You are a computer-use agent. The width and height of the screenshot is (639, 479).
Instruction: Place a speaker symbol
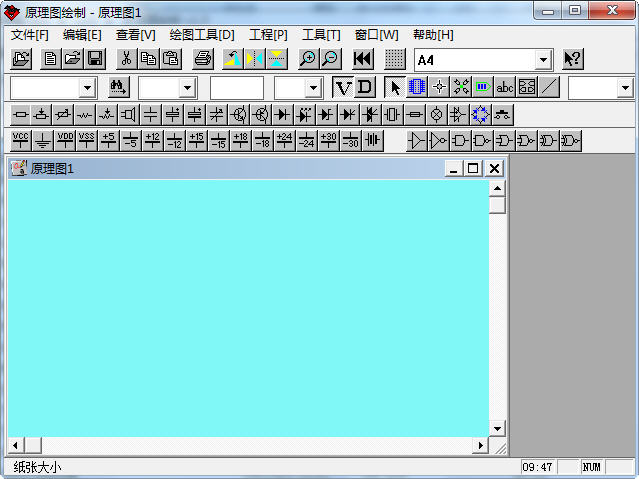128,115
